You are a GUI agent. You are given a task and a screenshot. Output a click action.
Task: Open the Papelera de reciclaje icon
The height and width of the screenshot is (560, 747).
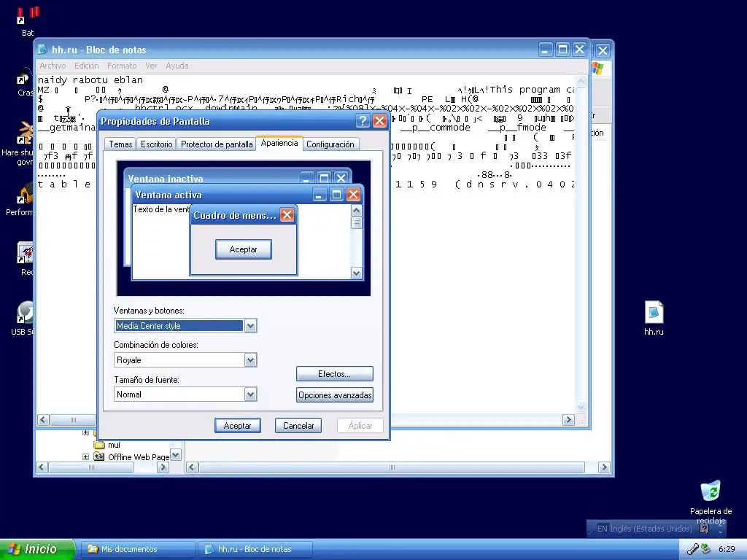[x=711, y=502]
